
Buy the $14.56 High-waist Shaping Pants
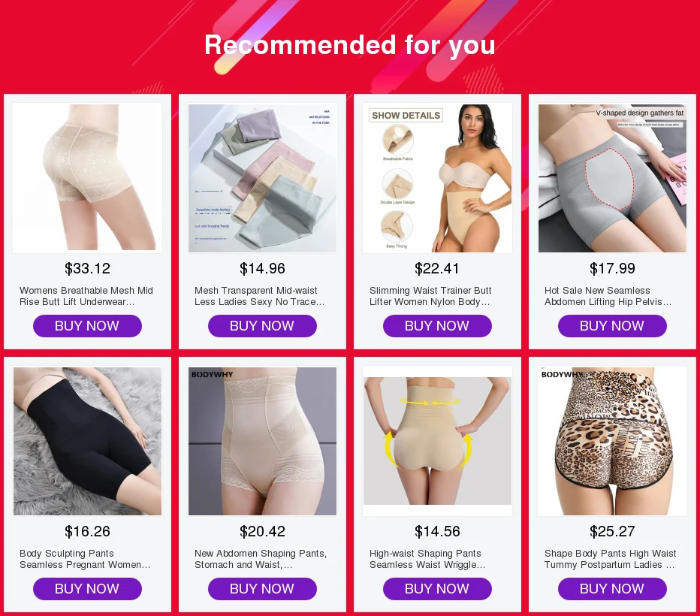(x=437, y=589)
